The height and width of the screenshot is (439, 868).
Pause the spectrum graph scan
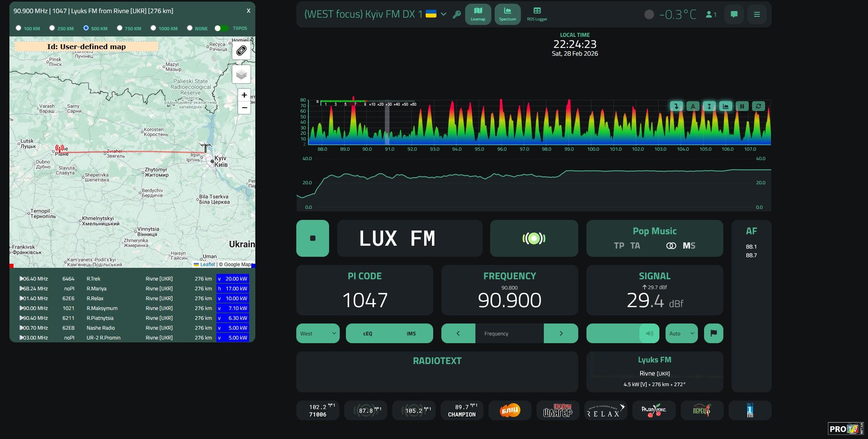coord(742,106)
